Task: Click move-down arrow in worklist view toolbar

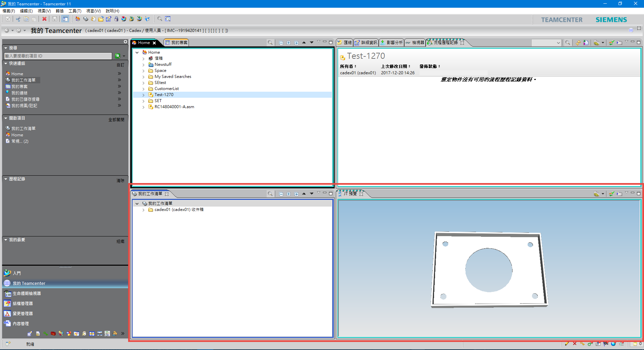Action: tap(312, 194)
